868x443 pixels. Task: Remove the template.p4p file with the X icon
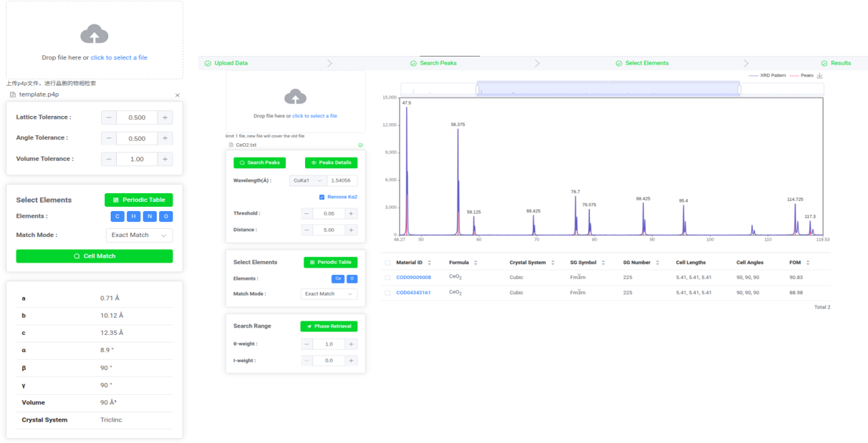pos(178,95)
